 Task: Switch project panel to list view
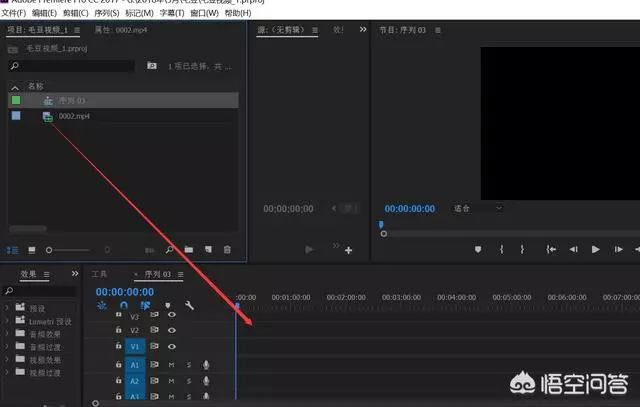(12, 250)
